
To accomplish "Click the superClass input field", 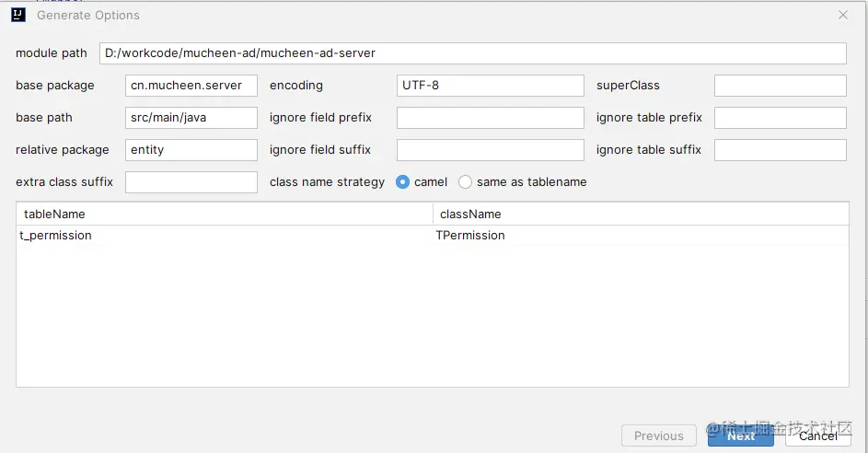I will (x=780, y=86).
